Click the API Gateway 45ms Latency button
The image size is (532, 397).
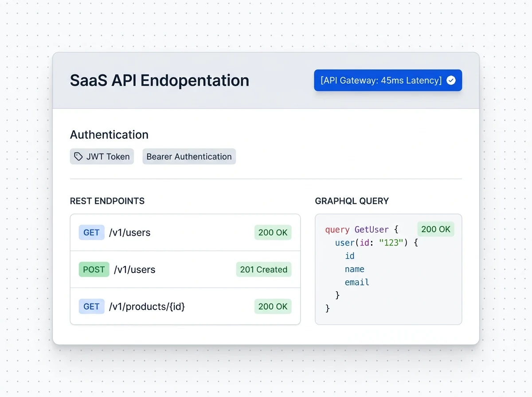click(388, 80)
